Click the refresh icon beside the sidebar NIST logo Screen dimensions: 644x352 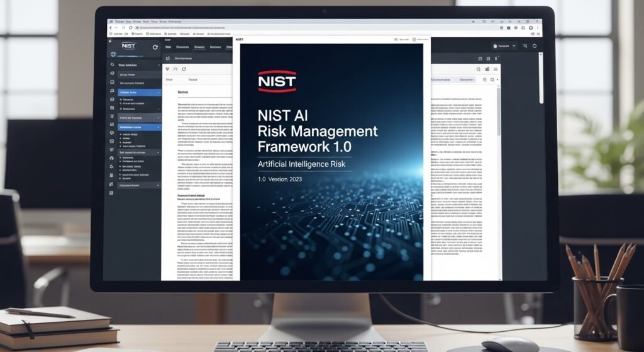click(155, 47)
